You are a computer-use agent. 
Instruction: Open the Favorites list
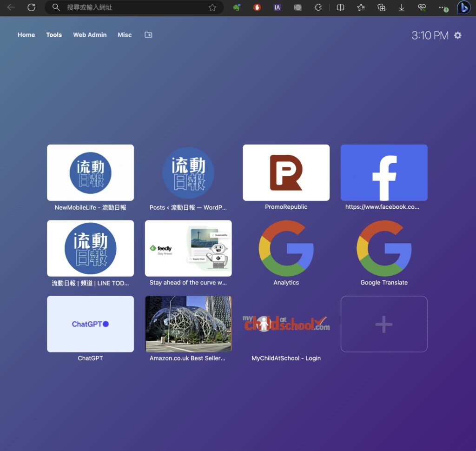pos(361,7)
